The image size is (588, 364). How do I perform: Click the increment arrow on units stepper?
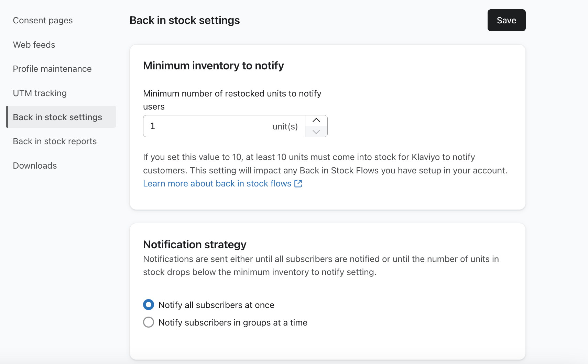click(316, 121)
